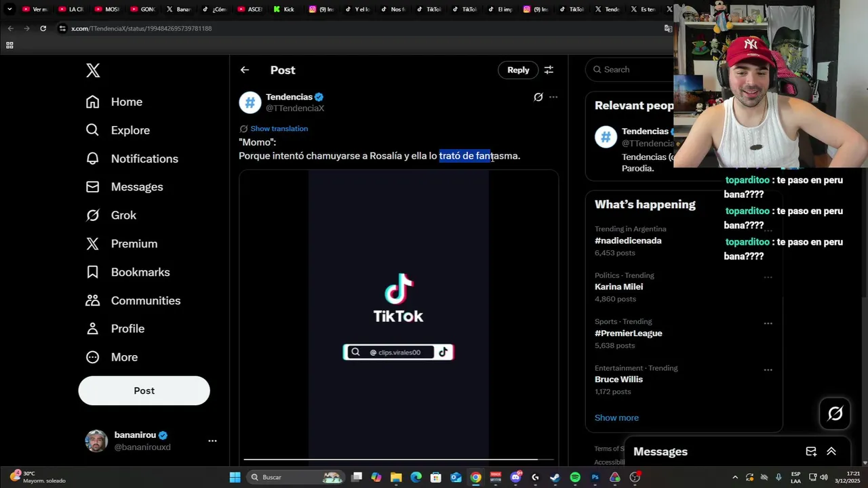Switch to the Banan X tab
The width and height of the screenshot is (868, 488).
(179, 9)
